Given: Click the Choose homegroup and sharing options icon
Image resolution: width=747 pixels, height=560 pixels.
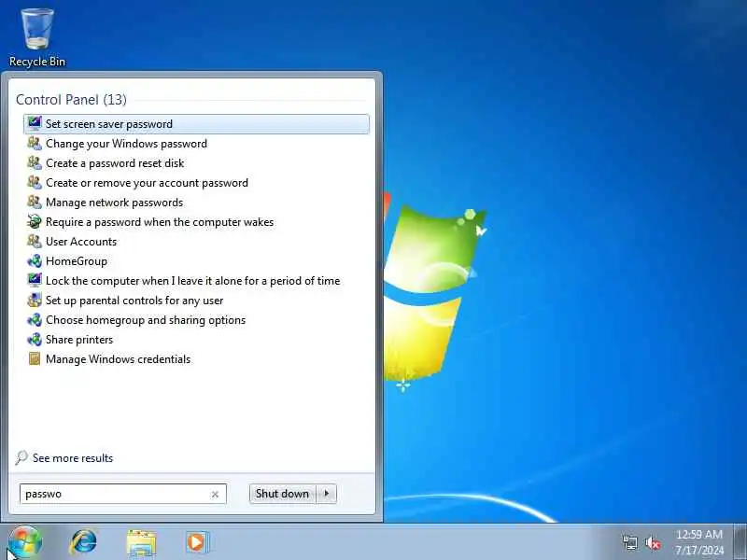Looking at the screenshot, I should click(x=35, y=319).
